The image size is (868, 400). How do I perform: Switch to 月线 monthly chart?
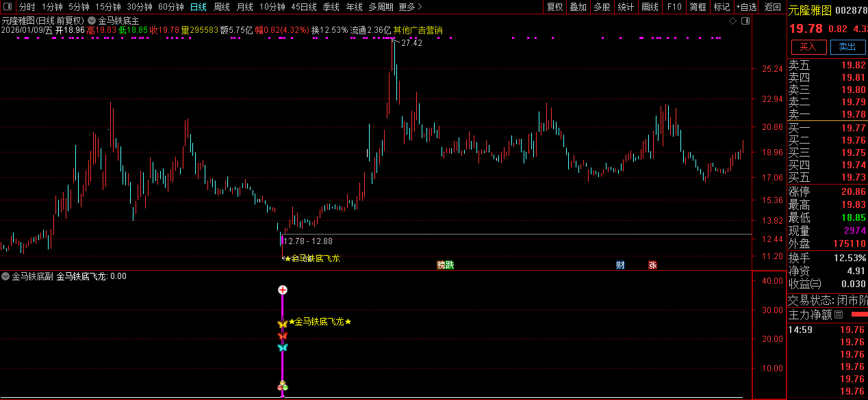[x=244, y=7]
